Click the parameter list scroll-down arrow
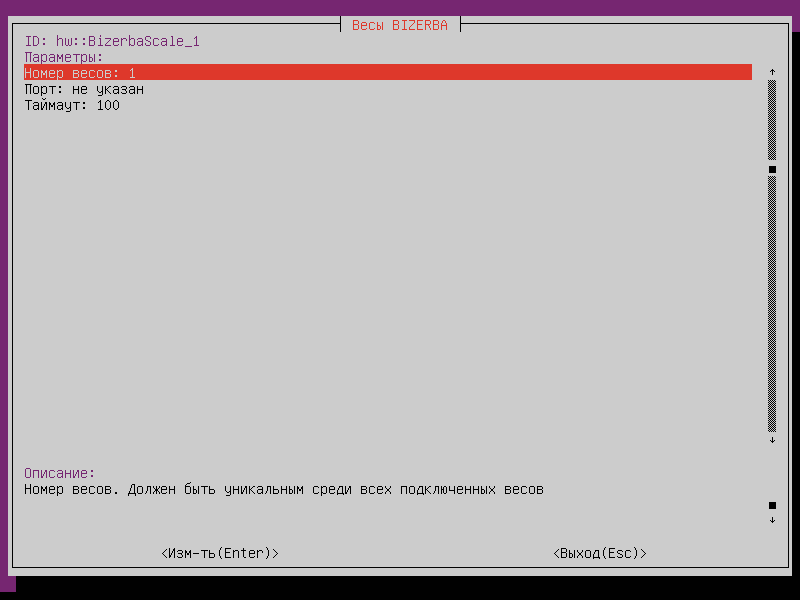 pyautogui.click(x=772, y=440)
